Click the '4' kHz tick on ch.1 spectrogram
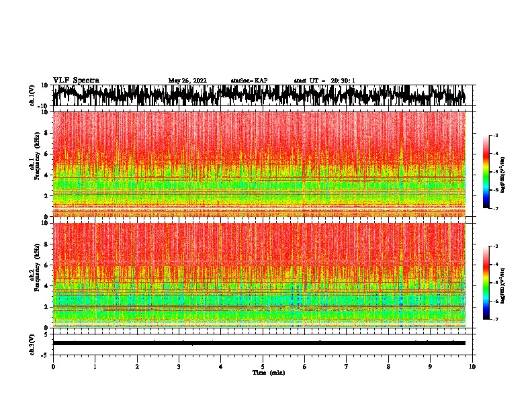This screenshot has height=411, width=532. pos(46,175)
